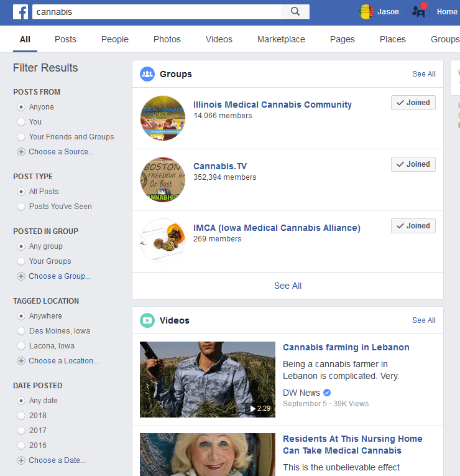Click Joined button for Cannabis.TV
Image resolution: width=460 pixels, height=476 pixels.
point(413,164)
